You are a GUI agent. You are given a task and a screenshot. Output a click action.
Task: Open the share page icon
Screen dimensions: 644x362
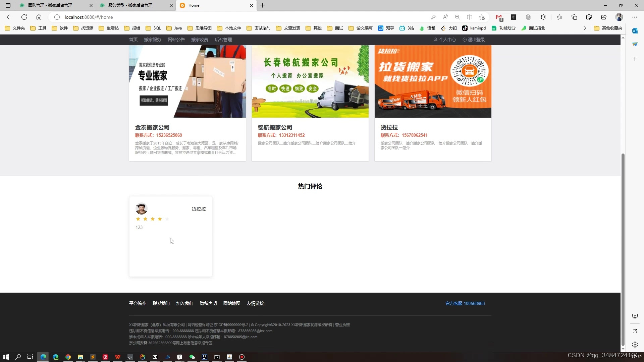coord(604,17)
